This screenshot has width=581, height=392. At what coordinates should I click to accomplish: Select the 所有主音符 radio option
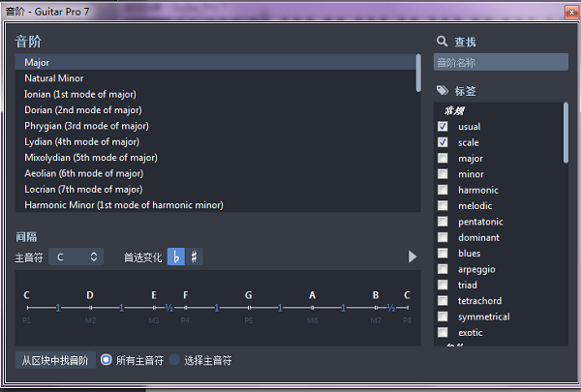pyautogui.click(x=107, y=361)
